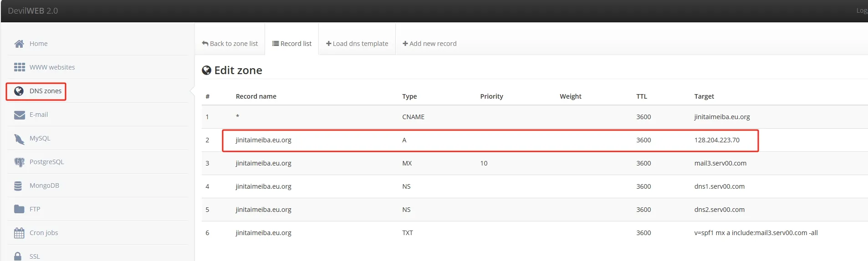868x261 pixels.
Task: Click the MySQL dolphin icon
Action: [x=19, y=139]
